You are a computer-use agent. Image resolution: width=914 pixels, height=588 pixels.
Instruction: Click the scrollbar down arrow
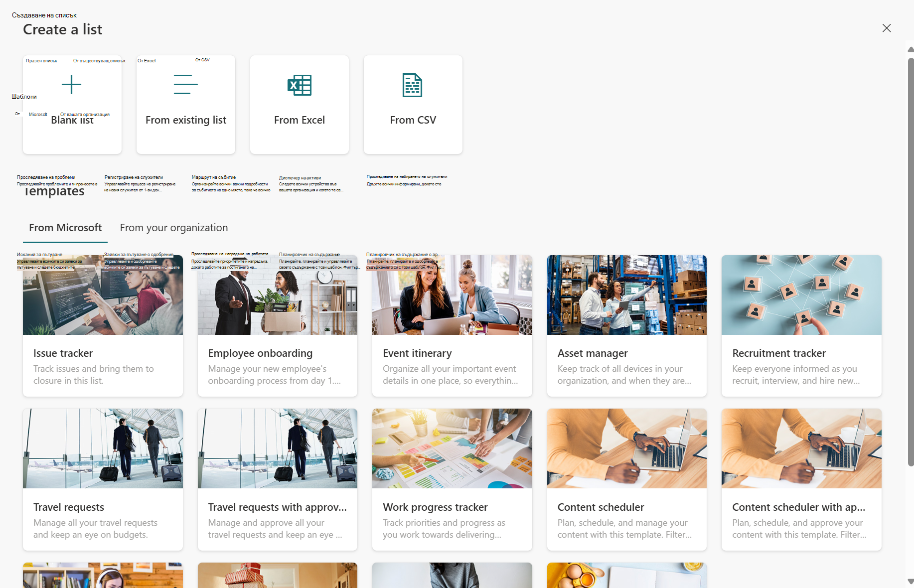[x=911, y=581]
